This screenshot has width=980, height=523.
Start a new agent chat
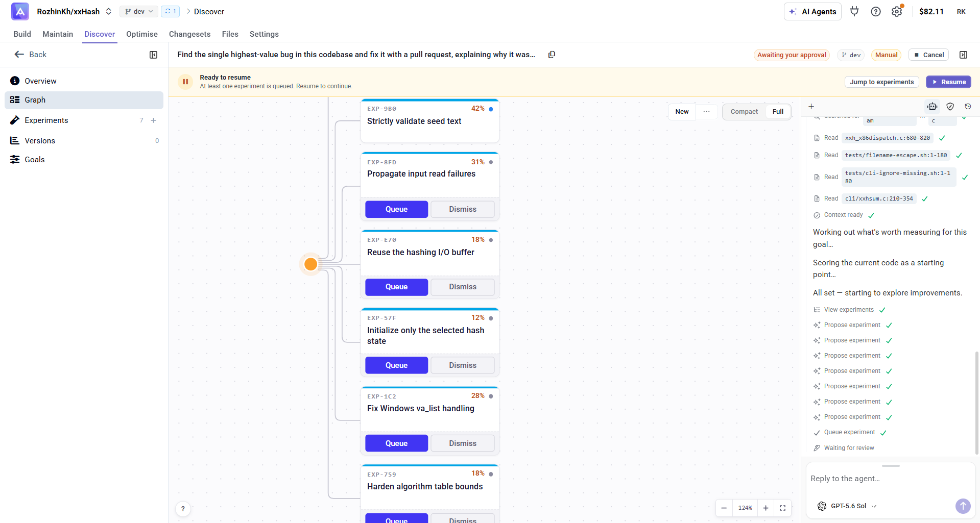(811, 106)
